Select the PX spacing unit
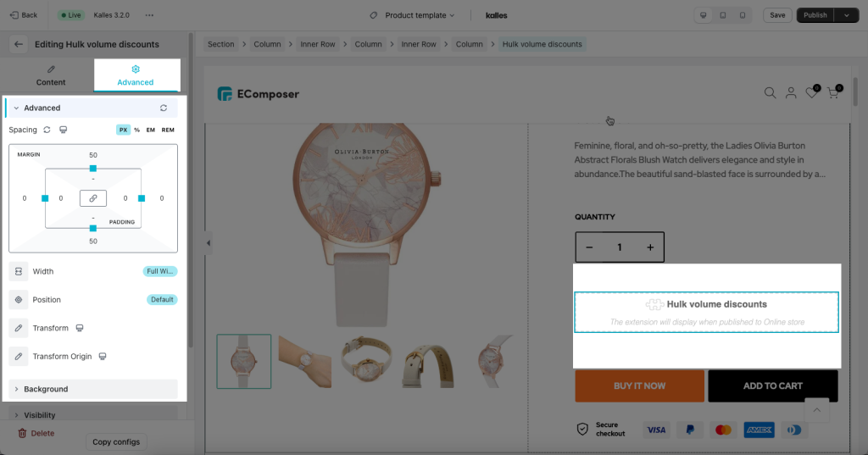 click(x=123, y=130)
